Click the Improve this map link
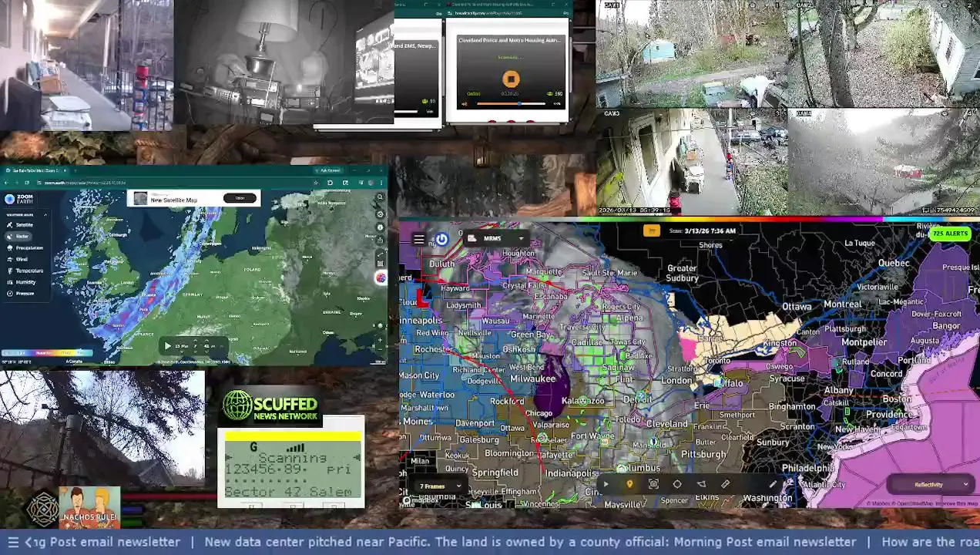 (x=957, y=503)
